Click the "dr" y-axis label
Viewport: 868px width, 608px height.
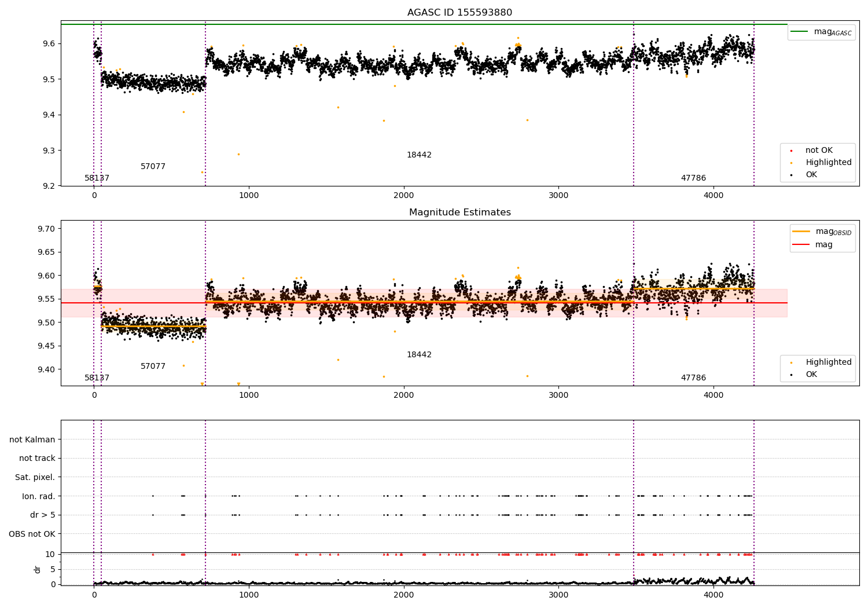click(38, 569)
